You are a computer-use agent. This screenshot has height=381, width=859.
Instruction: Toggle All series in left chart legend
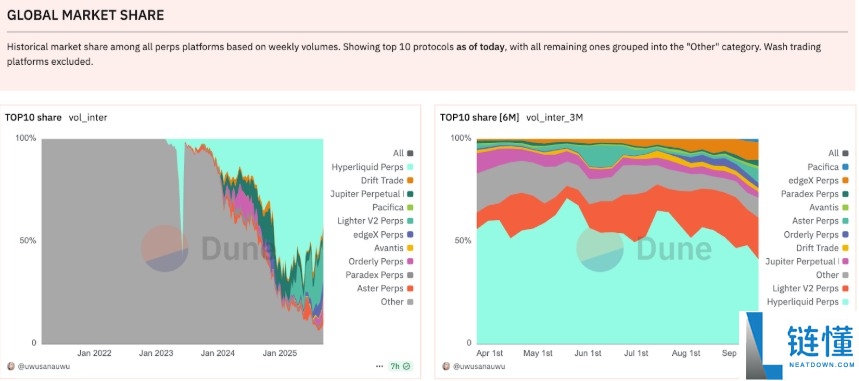pos(403,153)
